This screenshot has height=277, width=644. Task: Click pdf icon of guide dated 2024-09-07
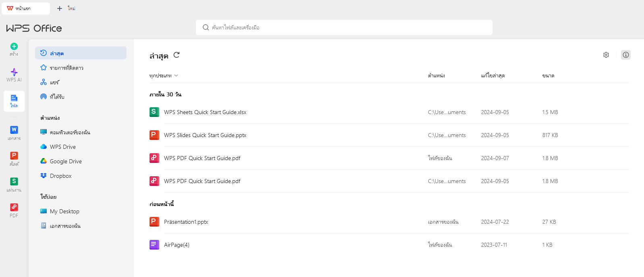pos(154,158)
